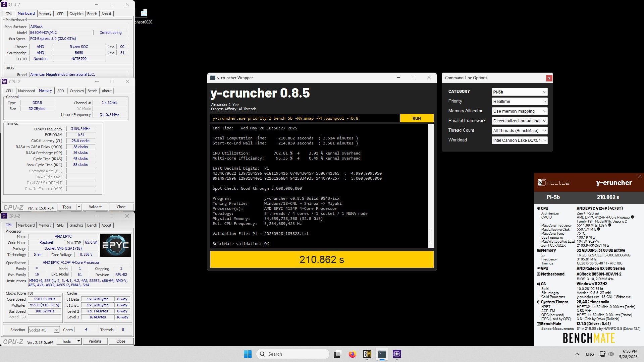Click CPU-Z CPU window title icon
Image resolution: width=644 pixels, height=362 pixels.
4,216
